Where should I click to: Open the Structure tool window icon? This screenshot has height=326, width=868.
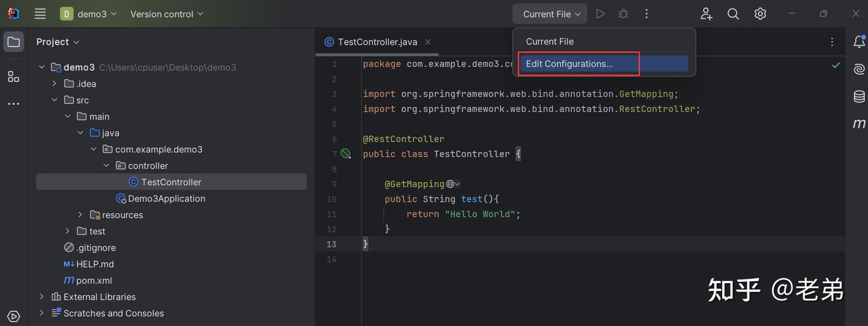click(x=13, y=77)
